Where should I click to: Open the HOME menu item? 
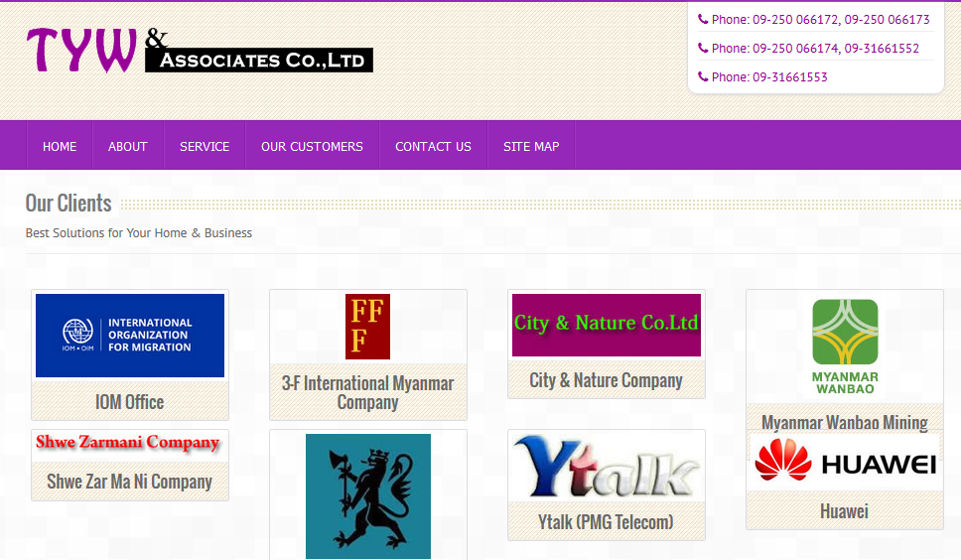click(60, 146)
